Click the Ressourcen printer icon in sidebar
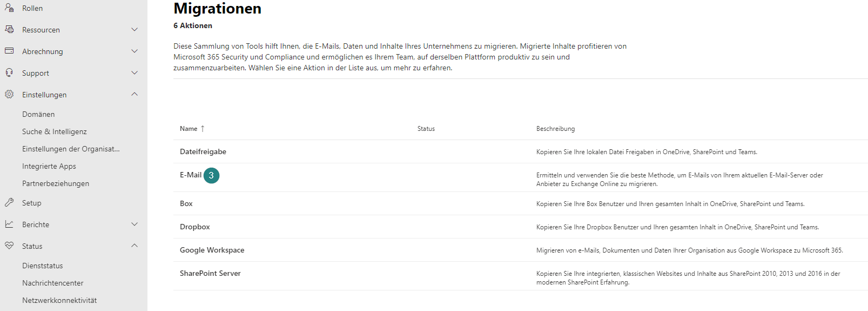This screenshot has height=311, width=868. pos(9,29)
